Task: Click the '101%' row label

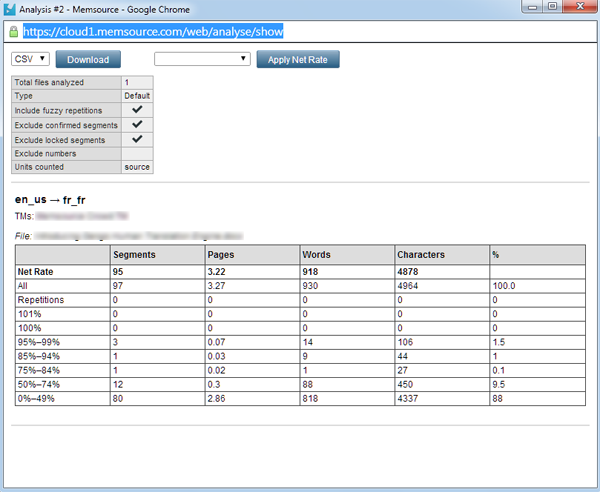Action: coord(29,314)
